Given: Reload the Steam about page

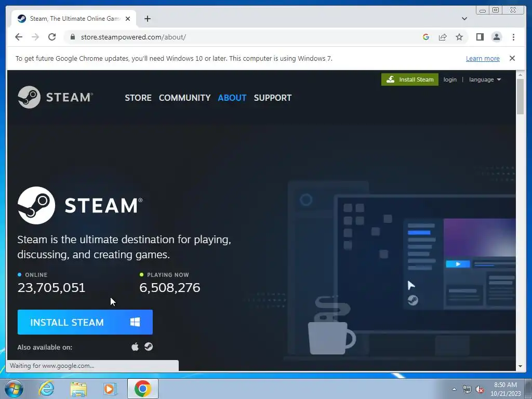Looking at the screenshot, I should 52,37.
